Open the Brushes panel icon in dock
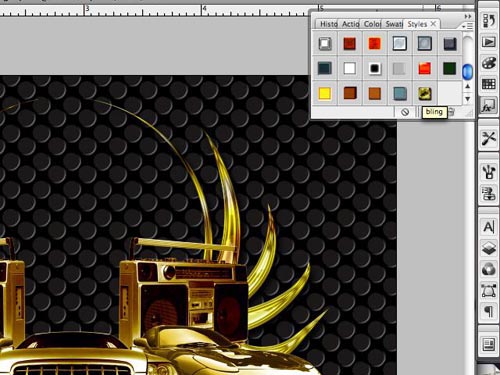This screenshot has width=500, height=375. [489, 172]
